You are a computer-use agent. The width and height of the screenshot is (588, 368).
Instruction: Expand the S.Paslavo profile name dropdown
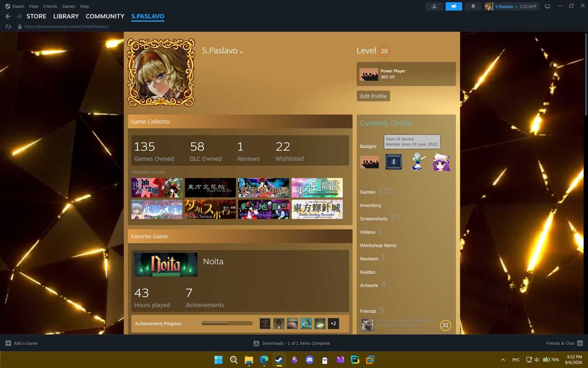[x=242, y=52]
